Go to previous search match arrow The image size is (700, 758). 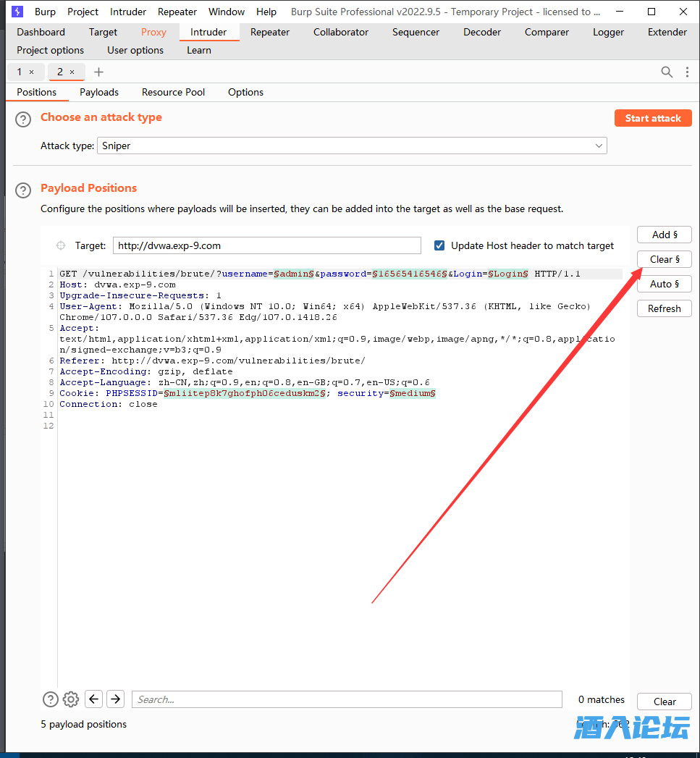coord(93,699)
